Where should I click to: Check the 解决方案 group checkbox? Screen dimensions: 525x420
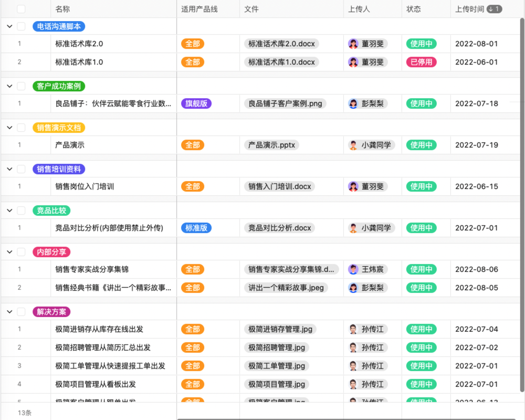point(22,311)
